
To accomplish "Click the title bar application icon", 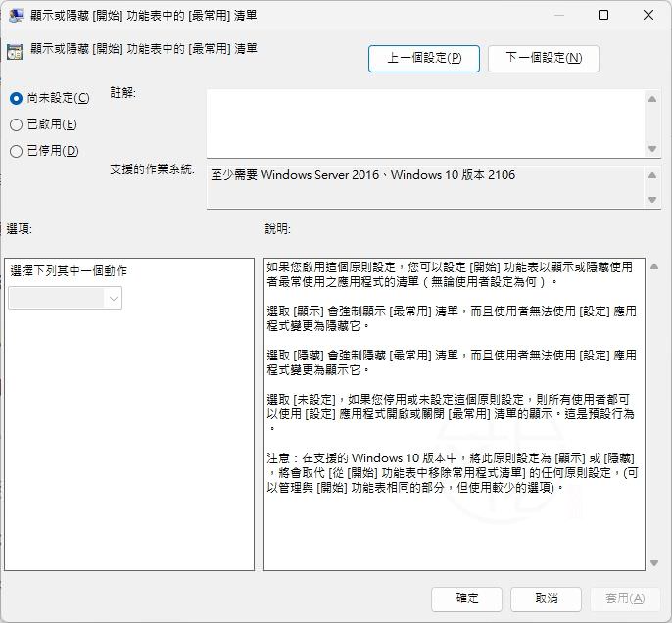I will [x=17, y=16].
